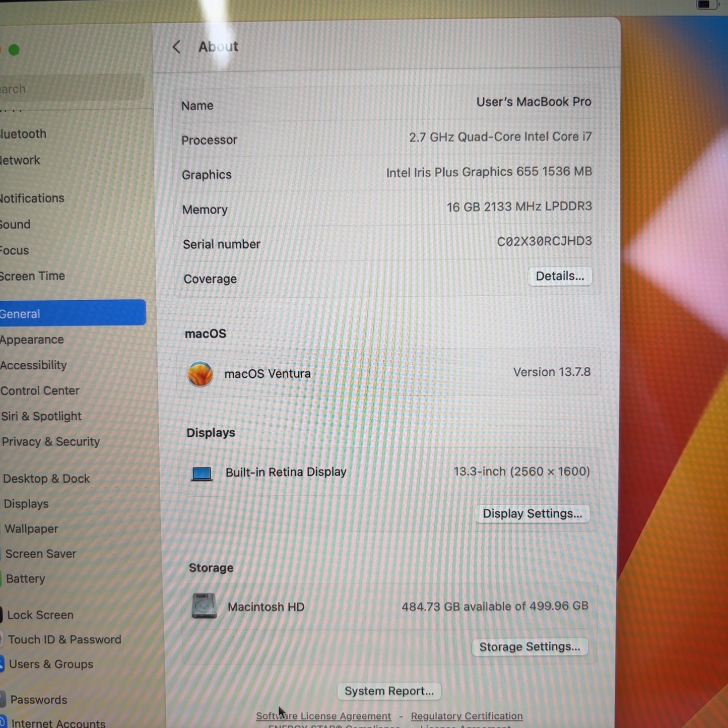Click the Macintosh HD drive icon
The image size is (728, 728).
pyautogui.click(x=204, y=606)
